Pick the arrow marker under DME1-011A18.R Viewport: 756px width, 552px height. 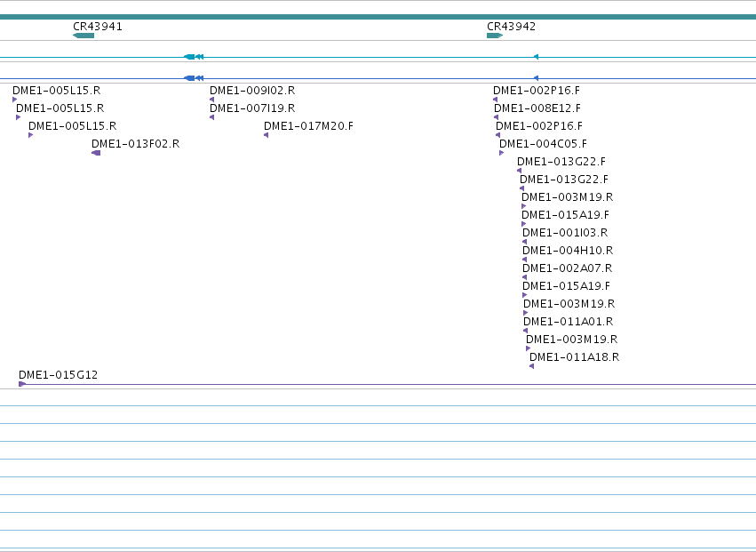(x=532, y=366)
